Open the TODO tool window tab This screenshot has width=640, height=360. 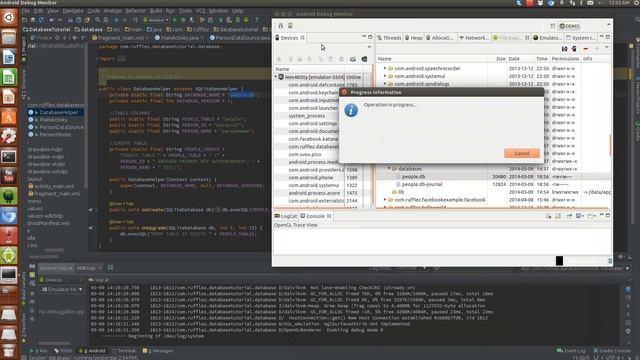coord(63,351)
